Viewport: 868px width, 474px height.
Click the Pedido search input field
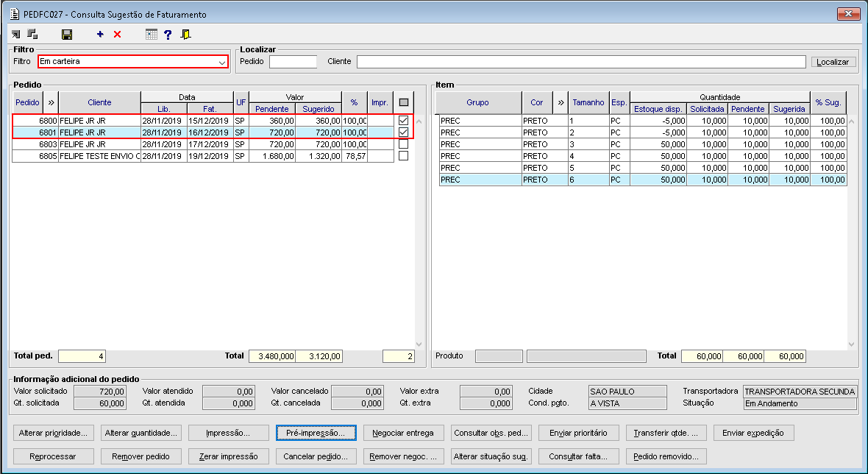click(294, 62)
